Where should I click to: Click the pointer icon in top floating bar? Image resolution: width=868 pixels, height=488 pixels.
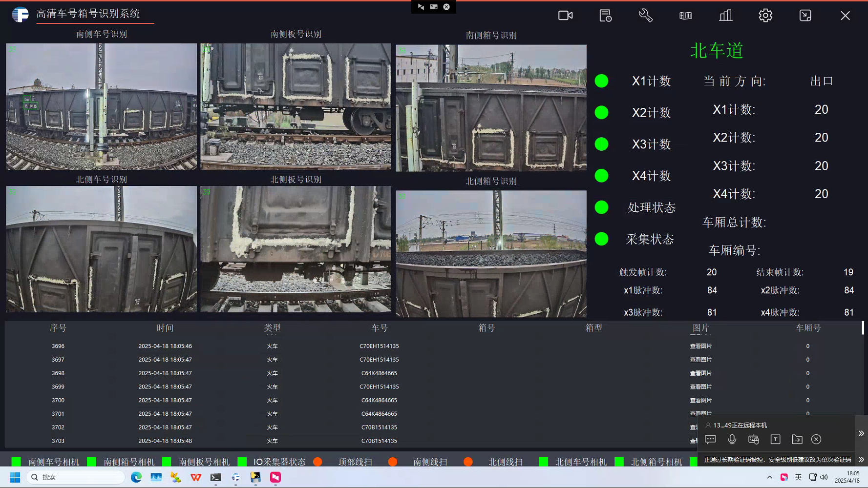pyautogui.click(x=421, y=7)
